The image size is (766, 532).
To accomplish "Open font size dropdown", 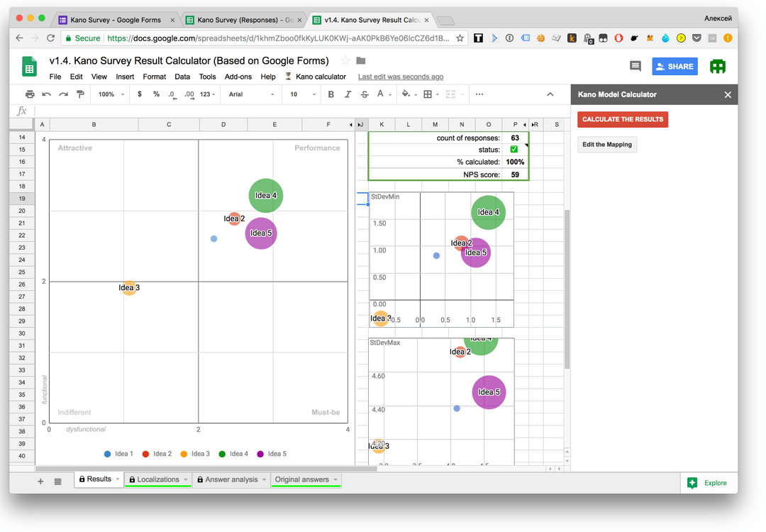I will pos(302,94).
